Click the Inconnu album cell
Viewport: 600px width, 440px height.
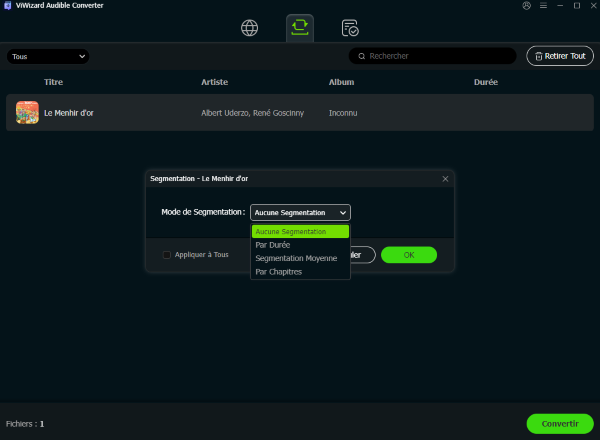pos(343,113)
